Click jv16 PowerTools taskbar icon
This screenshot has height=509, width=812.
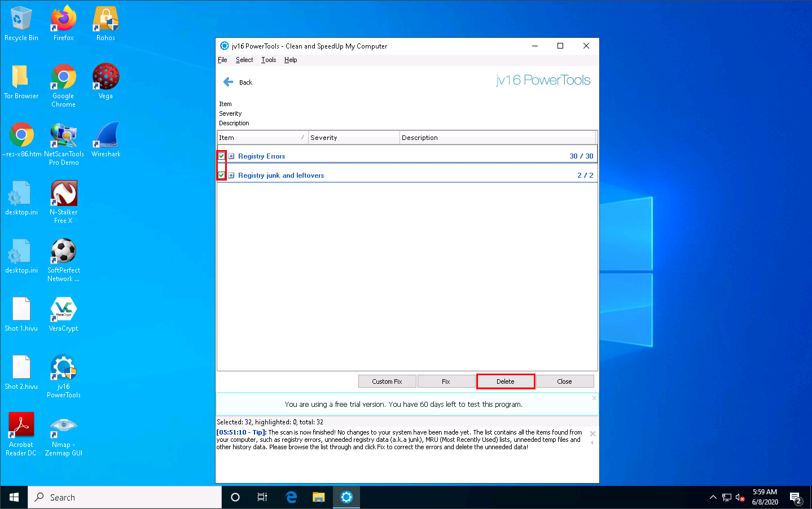point(346,497)
